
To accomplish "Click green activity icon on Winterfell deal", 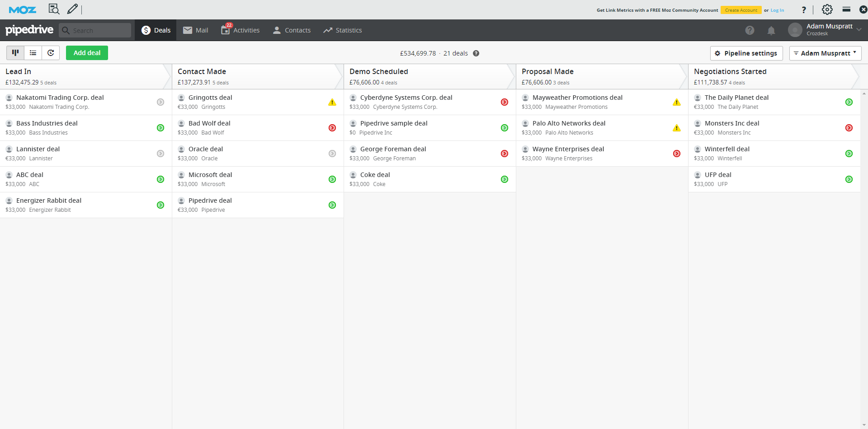I will pos(849,154).
